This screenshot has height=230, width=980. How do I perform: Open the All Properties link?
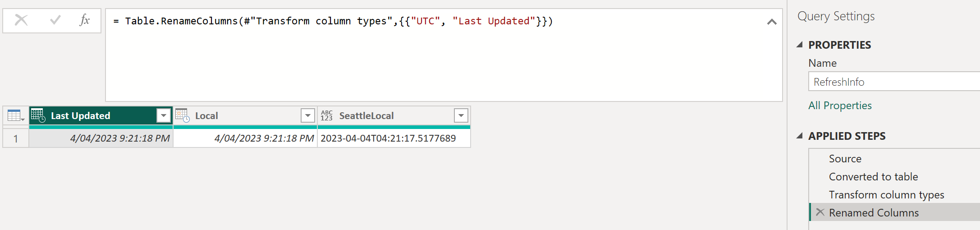[840, 106]
